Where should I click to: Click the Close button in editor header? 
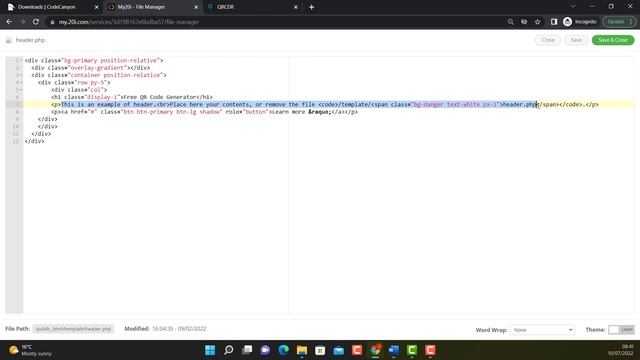[548, 40]
